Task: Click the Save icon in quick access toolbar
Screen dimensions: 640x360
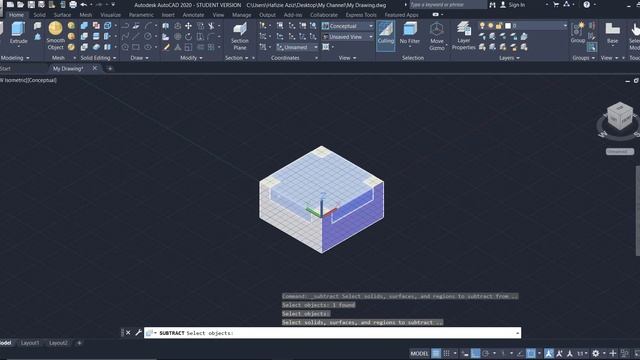Action: (31, 4)
